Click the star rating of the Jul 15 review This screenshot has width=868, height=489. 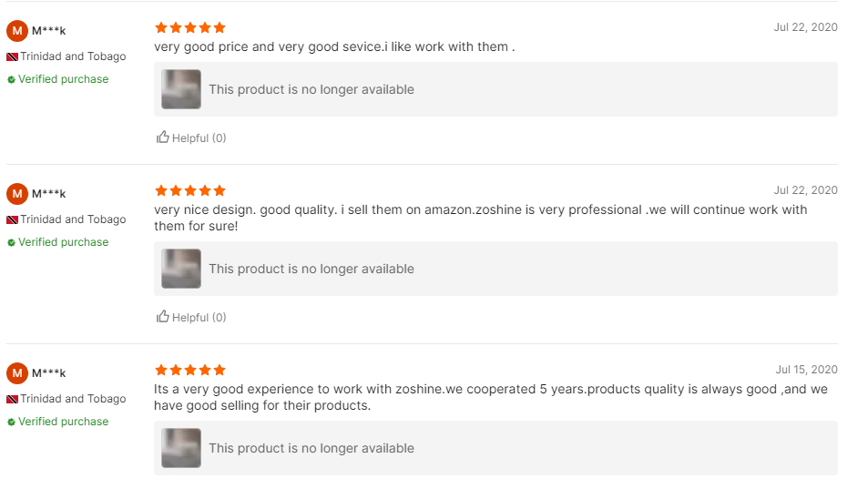(190, 371)
